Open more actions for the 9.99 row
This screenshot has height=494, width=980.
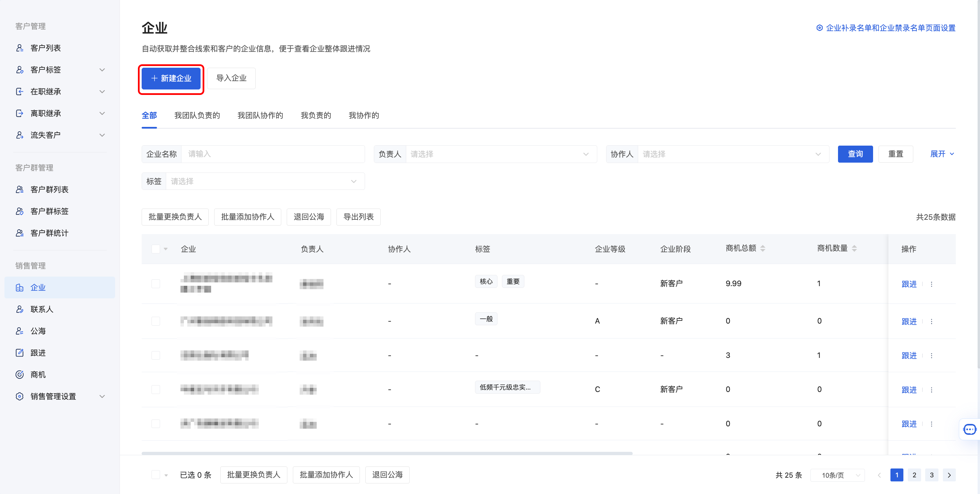pos(932,284)
